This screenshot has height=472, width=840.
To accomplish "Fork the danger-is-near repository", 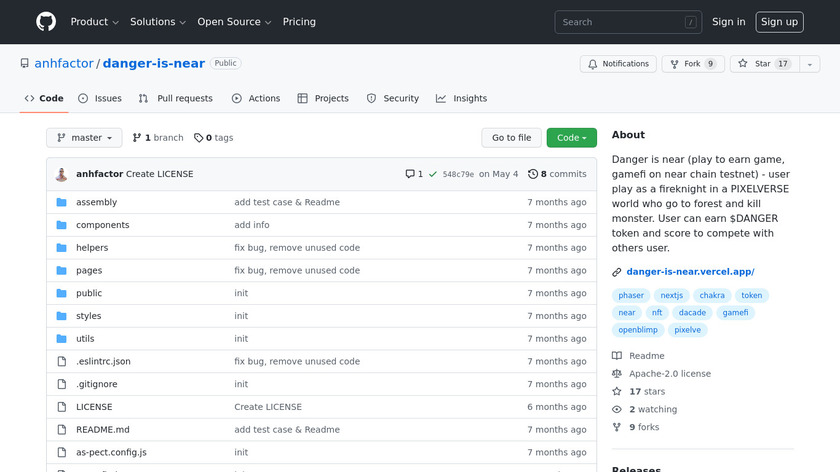I will point(691,64).
